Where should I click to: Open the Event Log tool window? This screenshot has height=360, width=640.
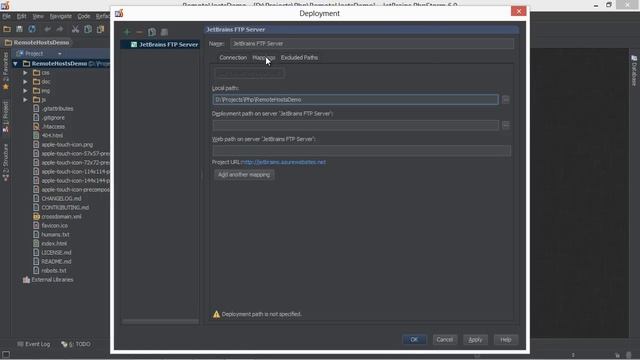33,344
